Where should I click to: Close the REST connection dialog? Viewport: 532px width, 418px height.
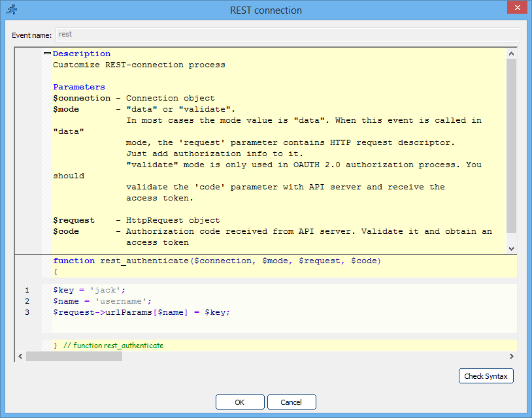tap(516, 7)
